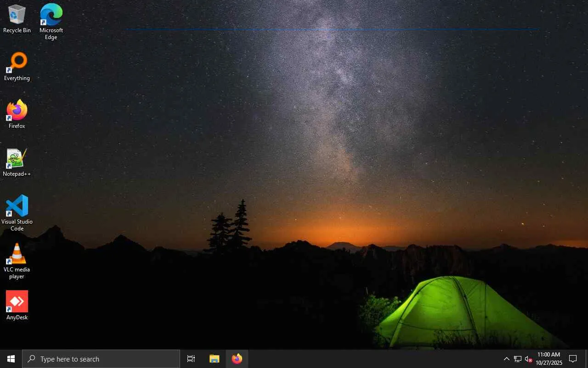Open the network status tray icon
588x368 pixels.
(x=518, y=359)
